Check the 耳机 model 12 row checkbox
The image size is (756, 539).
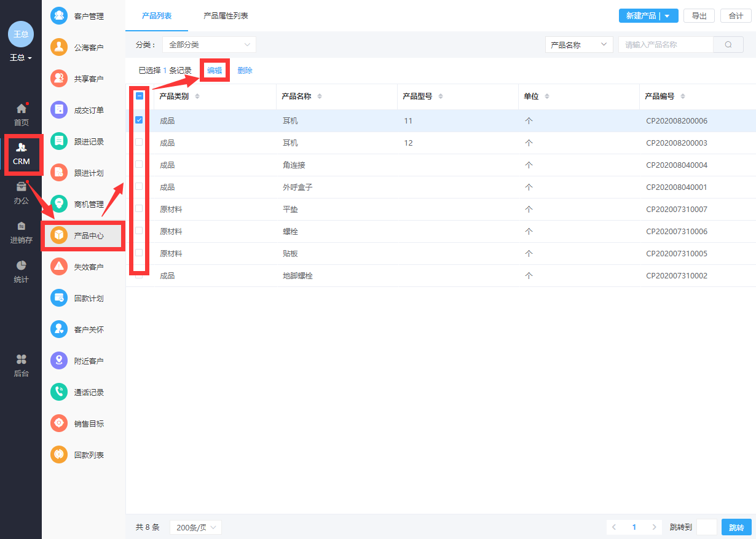(x=139, y=142)
